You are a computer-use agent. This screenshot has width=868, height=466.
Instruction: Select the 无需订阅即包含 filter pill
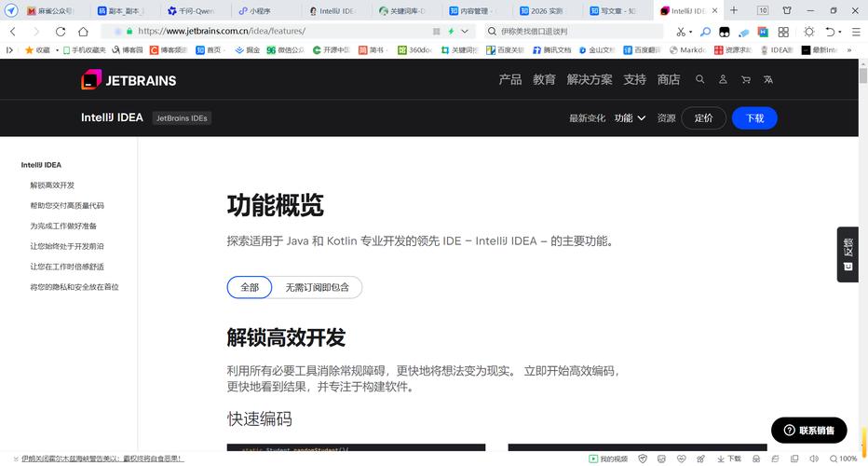click(318, 287)
